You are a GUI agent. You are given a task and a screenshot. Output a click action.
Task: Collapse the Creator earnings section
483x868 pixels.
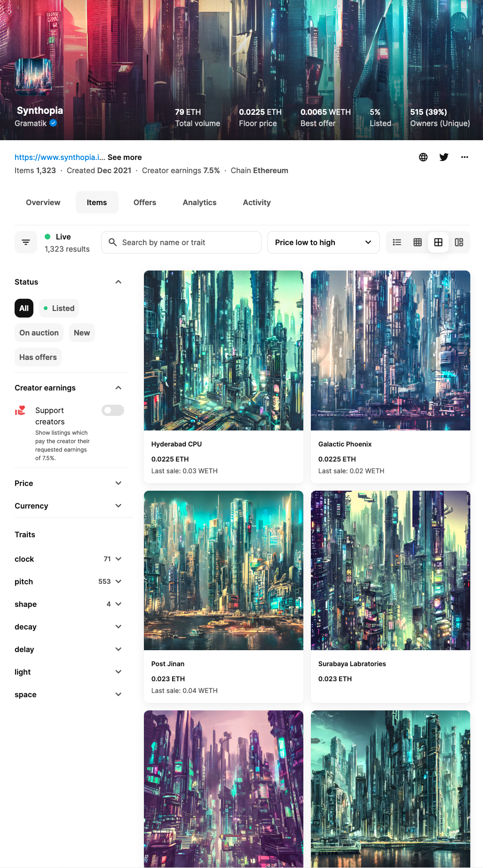coord(119,388)
